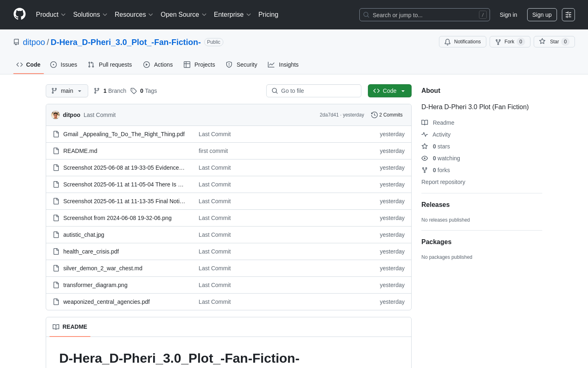
Task: Open Screenshot 2025-06-08 at 19-33-05 Evidence file
Action: [124, 168]
